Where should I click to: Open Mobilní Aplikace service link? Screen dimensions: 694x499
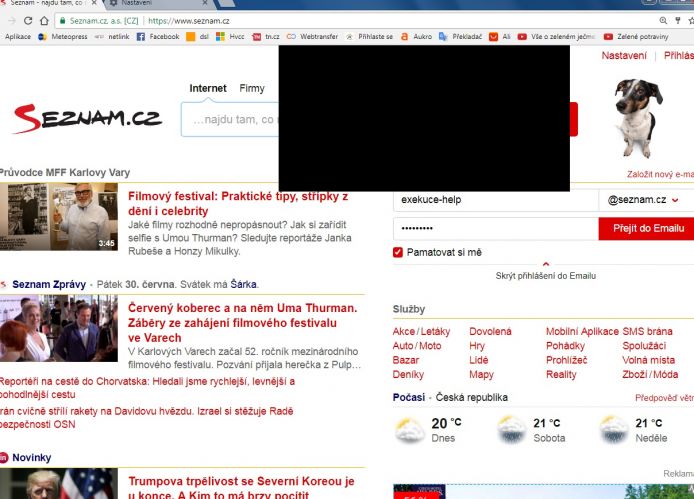[x=582, y=332]
